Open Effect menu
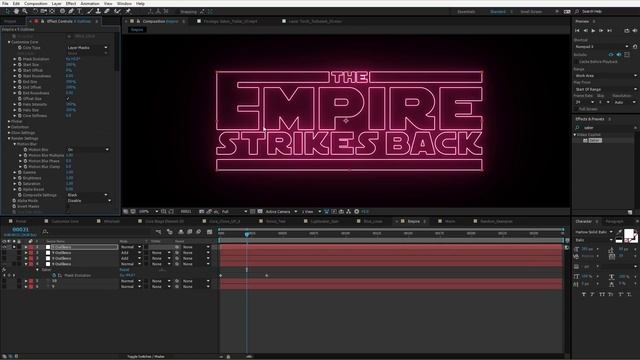Screen dimensions: 640x360 (x=71, y=3)
